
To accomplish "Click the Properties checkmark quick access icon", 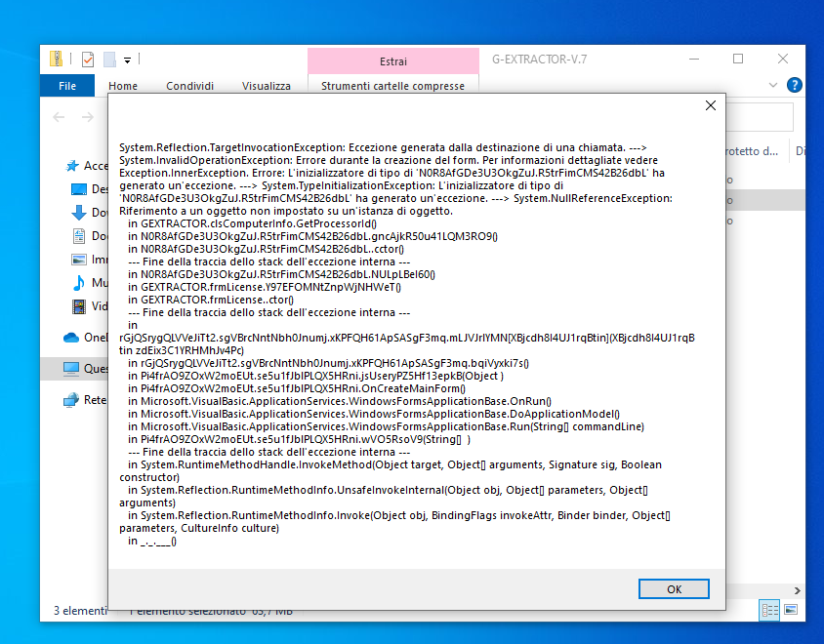I will tap(88, 60).
